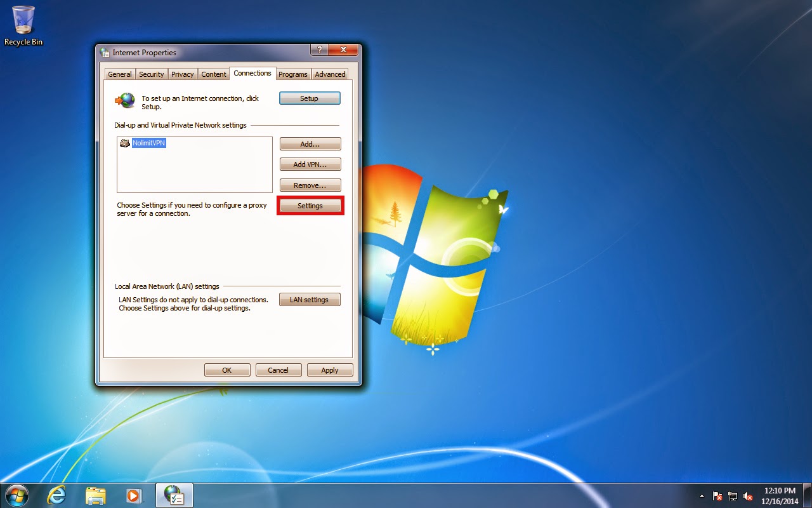Open the Privacy tab
The width and height of the screenshot is (812, 508).
coord(183,74)
